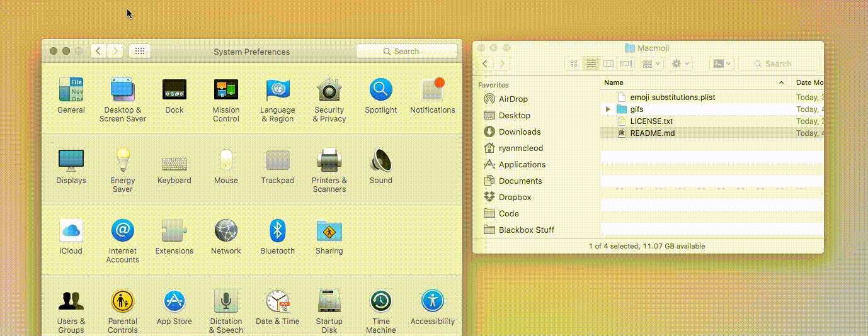Image resolution: width=868 pixels, height=336 pixels.
Task: Focus the Finder search field
Action: (x=779, y=64)
